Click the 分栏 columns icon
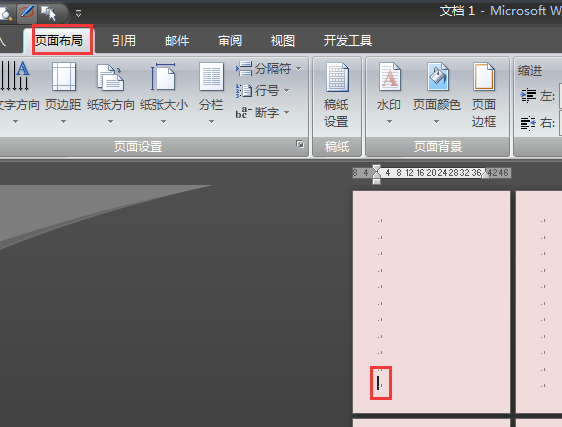562x427 pixels. click(x=211, y=76)
